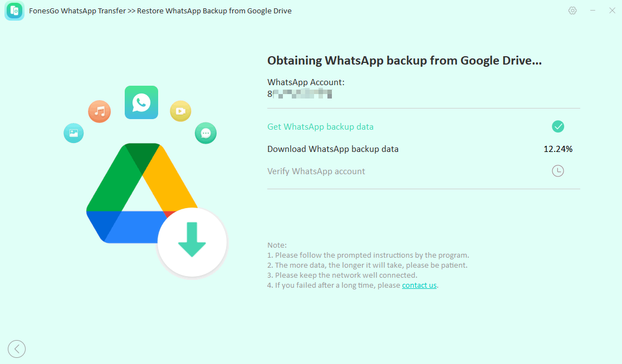622x364 pixels.
Task: Click the round back arrow button
Action: (17, 349)
